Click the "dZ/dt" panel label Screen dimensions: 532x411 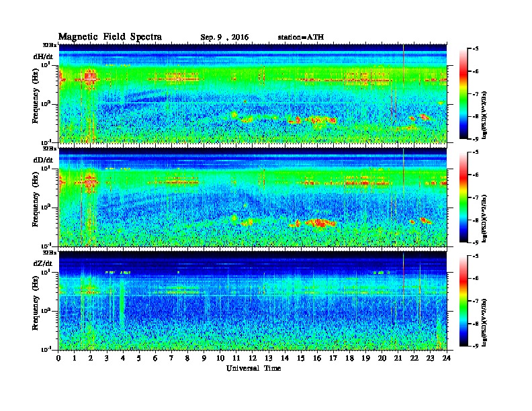tap(43, 263)
